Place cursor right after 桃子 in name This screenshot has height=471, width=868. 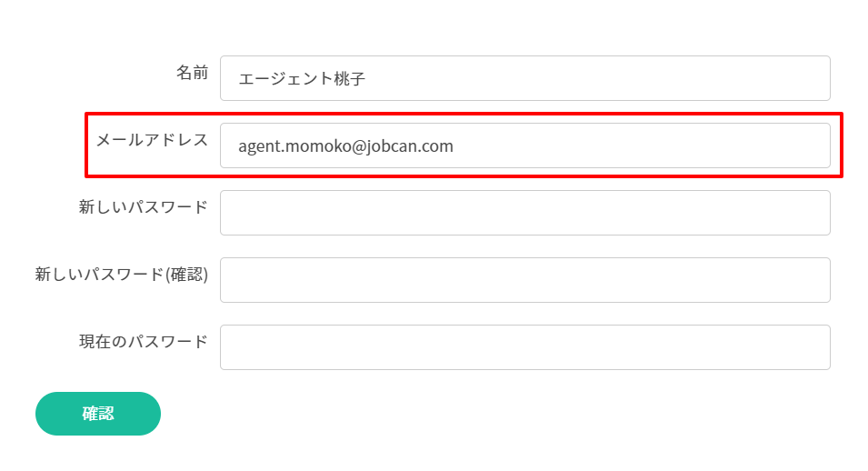pos(367,79)
